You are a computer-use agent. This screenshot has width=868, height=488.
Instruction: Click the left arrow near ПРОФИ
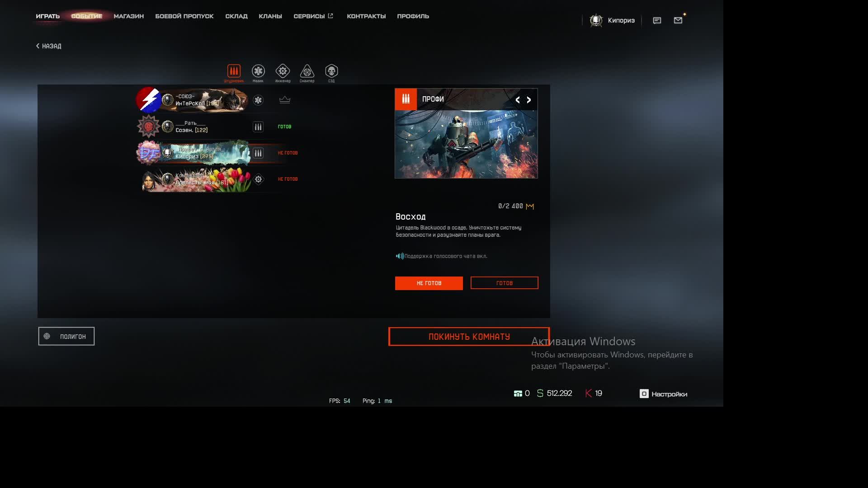click(518, 100)
